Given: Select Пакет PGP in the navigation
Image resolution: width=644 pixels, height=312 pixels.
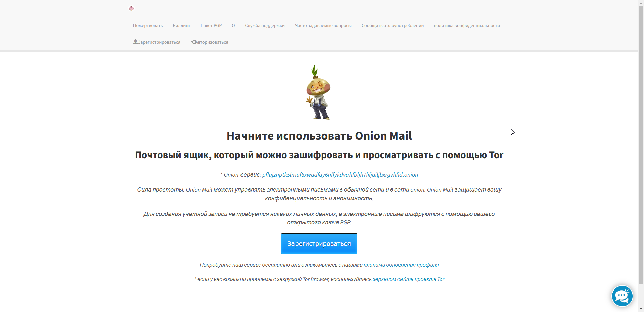Looking at the screenshot, I should pos(211,25).
